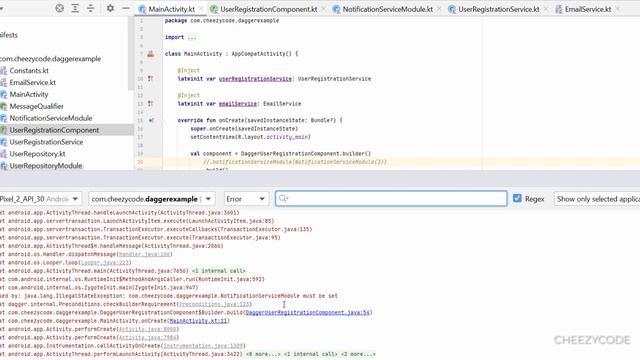Open the com.cheezycode.daggerexample process dropdown
The image size is (640, 360).
pyautogui.click(x=152, y=199)
